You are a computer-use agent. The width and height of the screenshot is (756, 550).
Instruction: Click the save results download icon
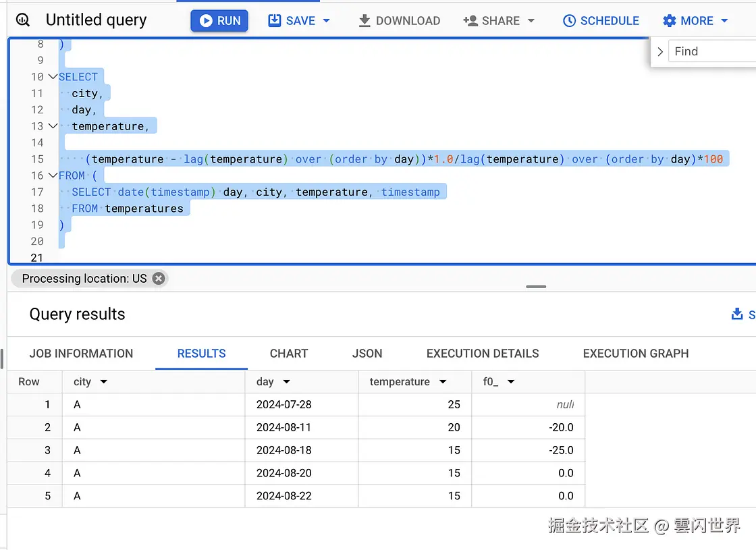[736, 314]
